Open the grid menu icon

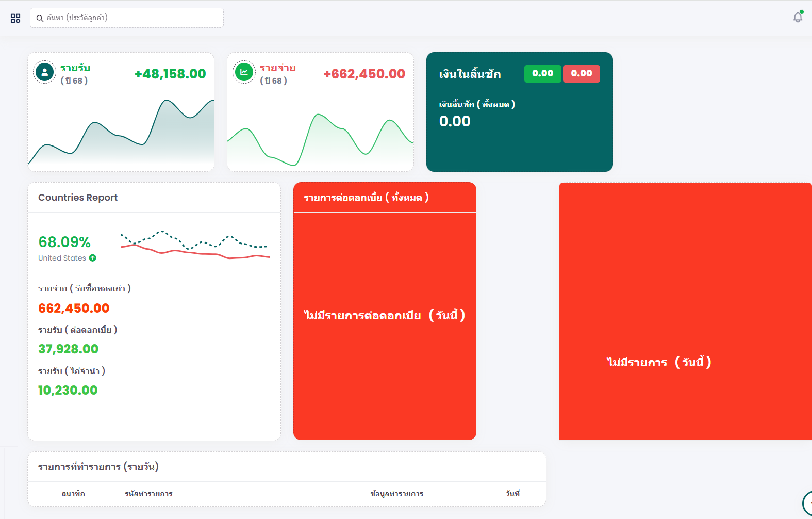[15, 18]
